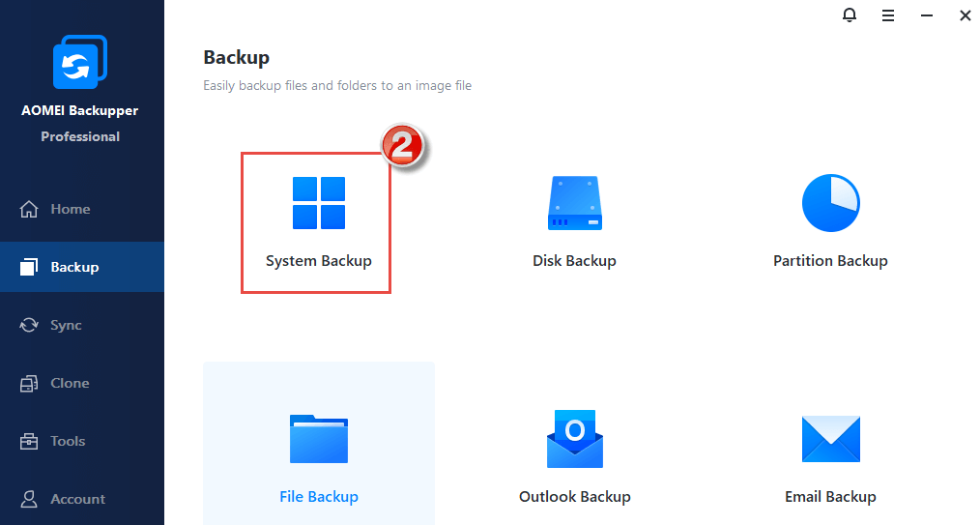Open the hamburger menu in title bar
This screenshot has width=980, height=525.
[888, 15]
